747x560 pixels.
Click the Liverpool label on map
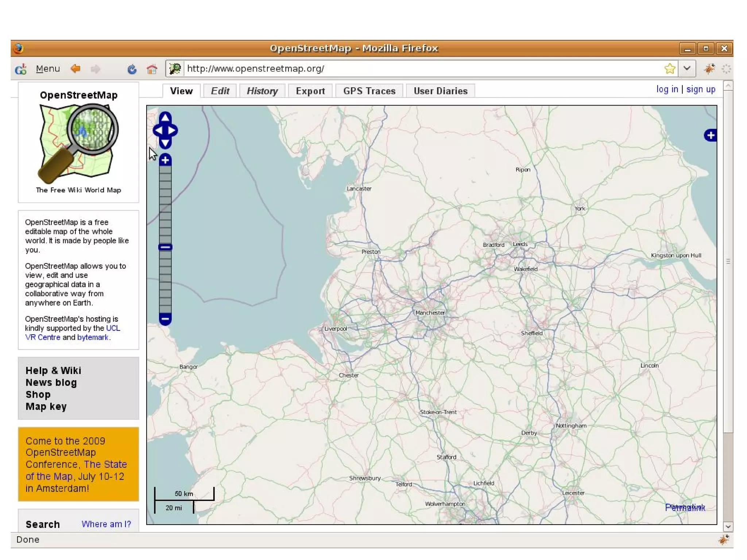coord(336,329)
